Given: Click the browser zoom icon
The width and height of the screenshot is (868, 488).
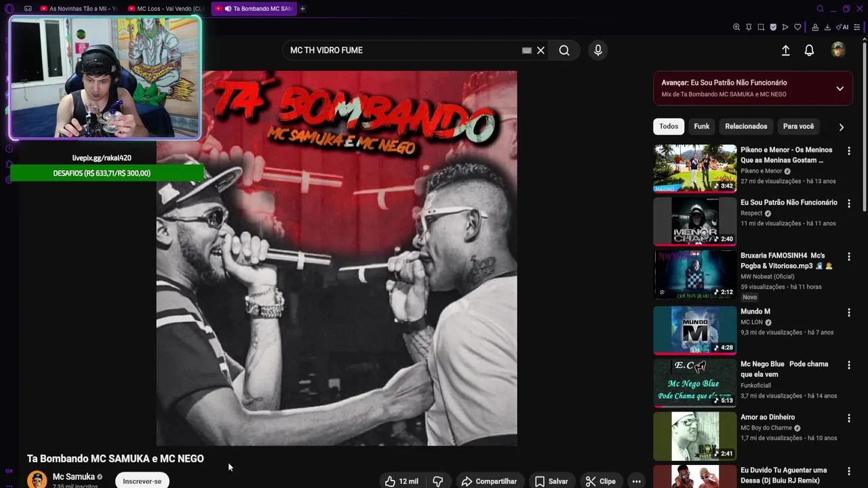Looking at the screenshot, I should coord(736,27).
